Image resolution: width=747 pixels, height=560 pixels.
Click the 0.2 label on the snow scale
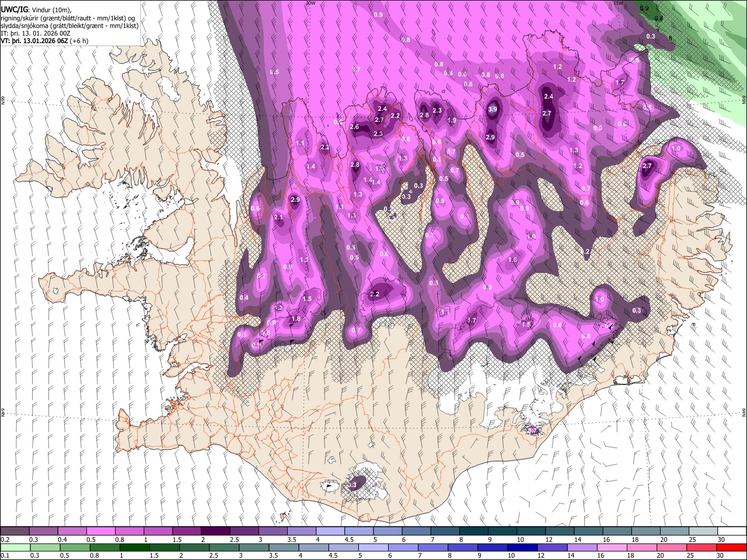coord(5,540)
